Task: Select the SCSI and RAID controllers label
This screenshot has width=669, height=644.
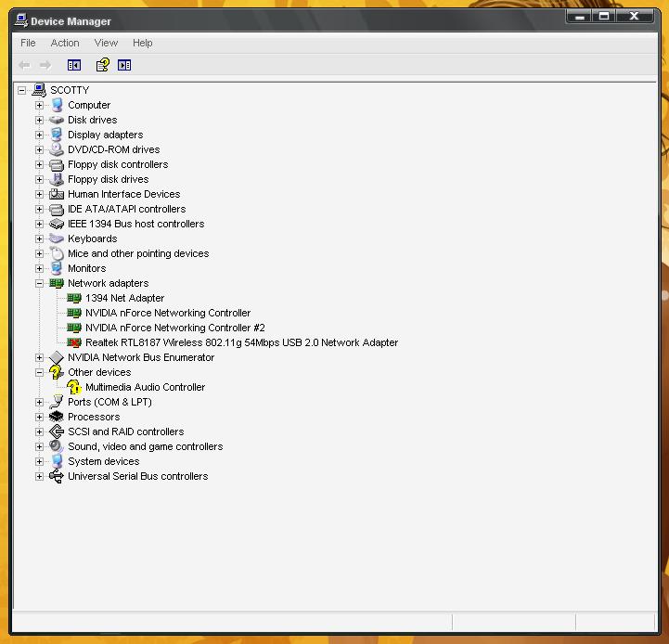Action: click(x=126, y=431)
